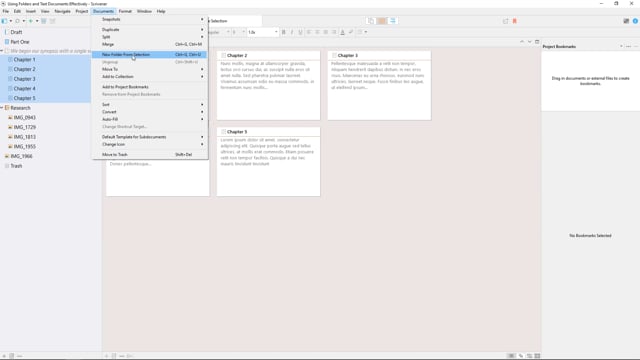Click the add item icon in binder footer
Image resolution: width=640 pixels, height=360 pixels.
point(4,356)
